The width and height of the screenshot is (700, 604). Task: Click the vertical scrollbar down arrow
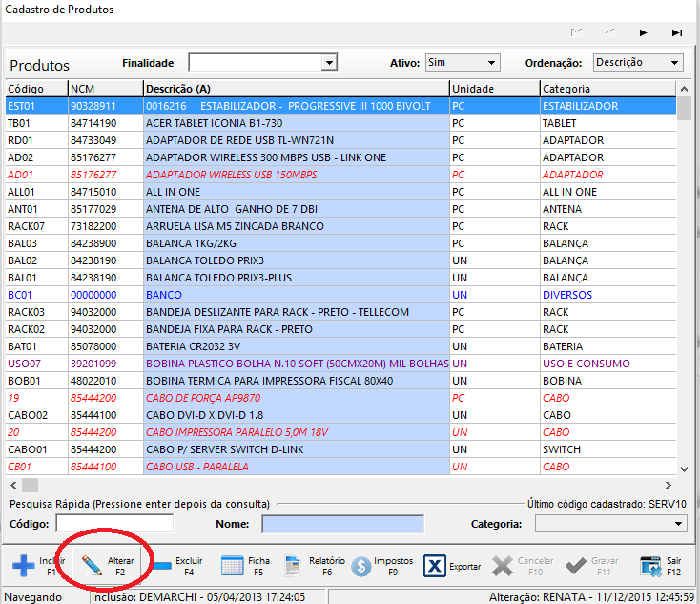tap(684, 469)
